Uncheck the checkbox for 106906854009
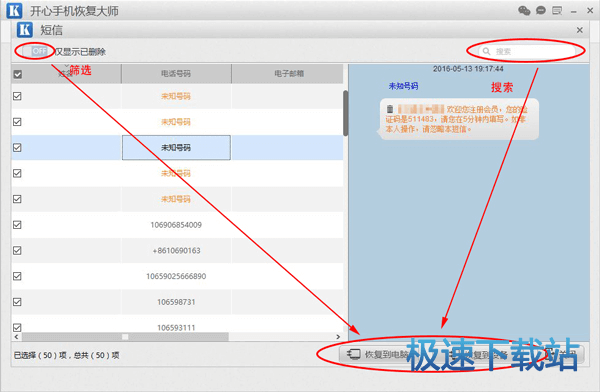 click(x=17, y=225)
